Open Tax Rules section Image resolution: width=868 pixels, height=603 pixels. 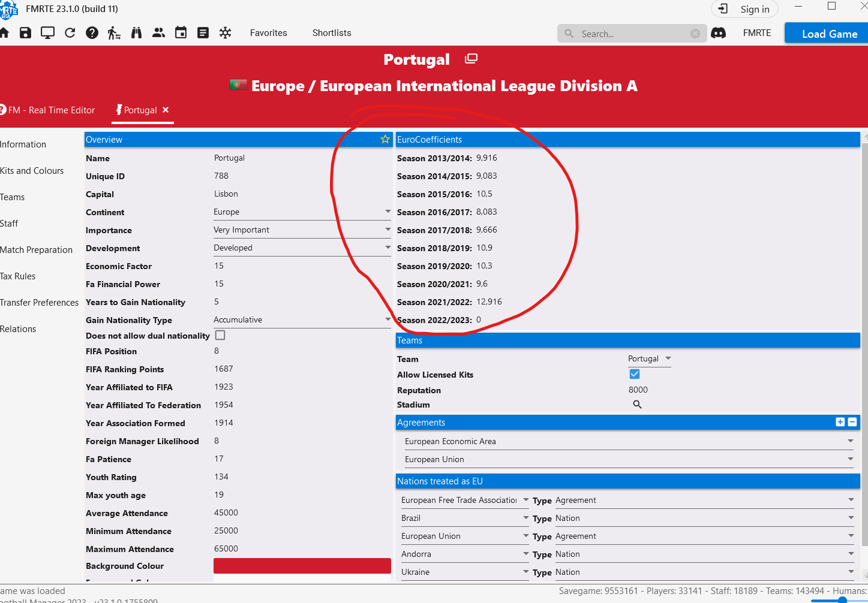point(17,276)
